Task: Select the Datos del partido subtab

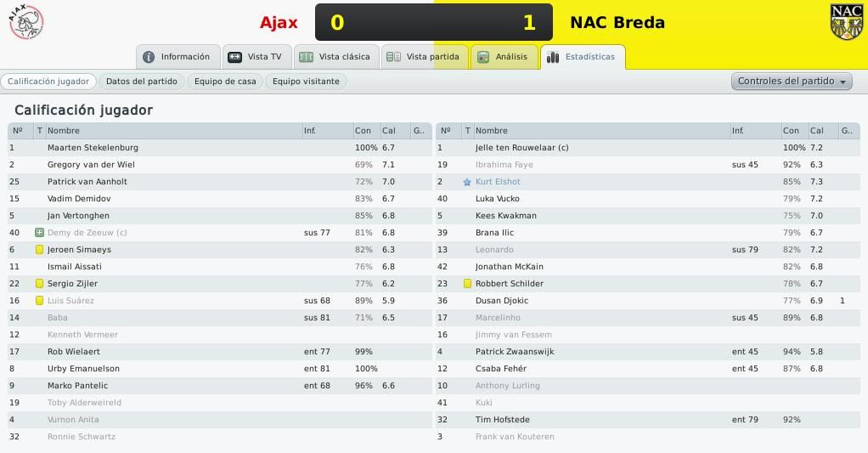Action: [x=142, y=82]
